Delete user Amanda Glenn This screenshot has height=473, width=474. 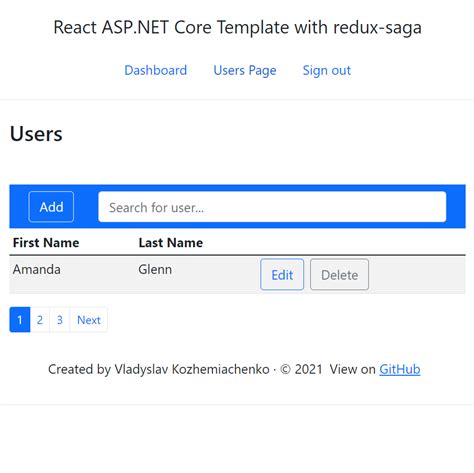[339, 274]
